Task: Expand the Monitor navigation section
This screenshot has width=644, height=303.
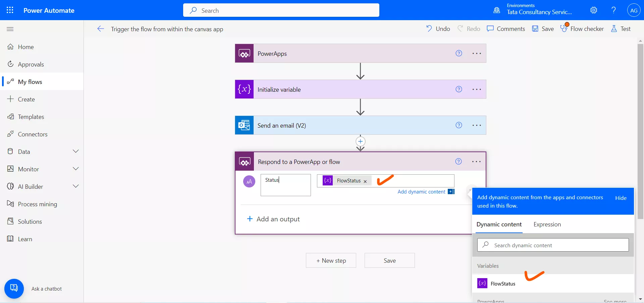Action: [x=76, y=169]
